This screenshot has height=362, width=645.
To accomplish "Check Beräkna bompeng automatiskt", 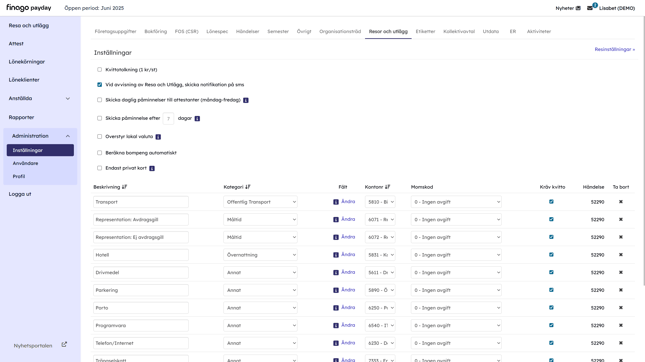I will pyautogui.click(x=99, y=153).
